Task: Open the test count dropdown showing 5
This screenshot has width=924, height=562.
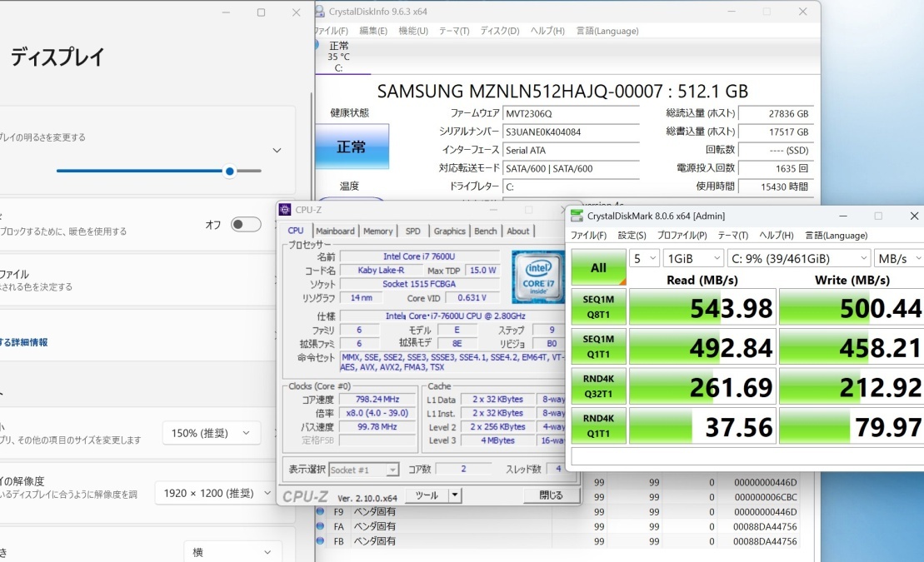Action: [644, 259]
